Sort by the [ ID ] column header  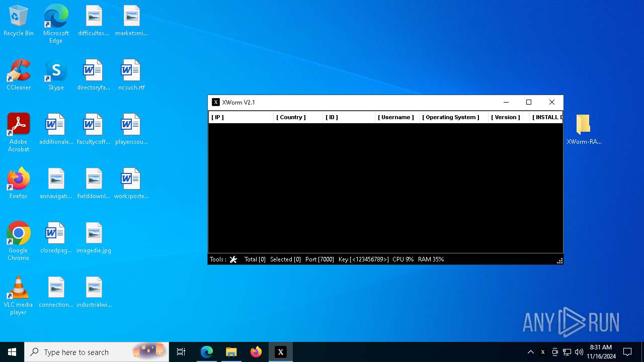tap(349, 117)
